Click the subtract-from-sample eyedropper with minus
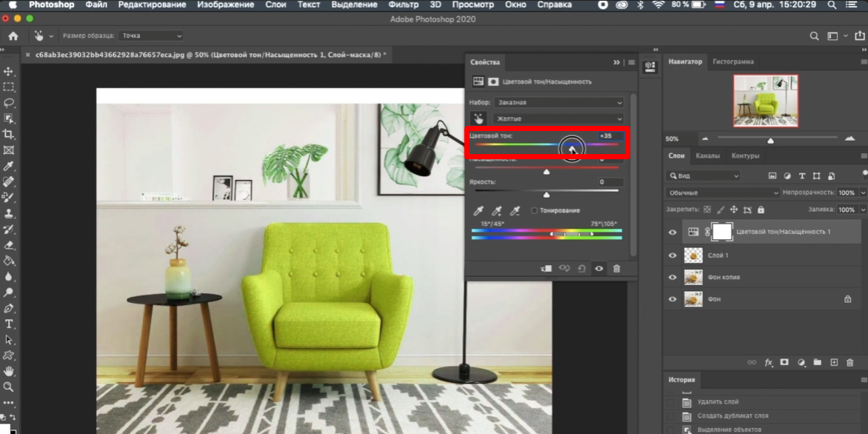Viewport: 868px width, 434px height. (515, 211)
